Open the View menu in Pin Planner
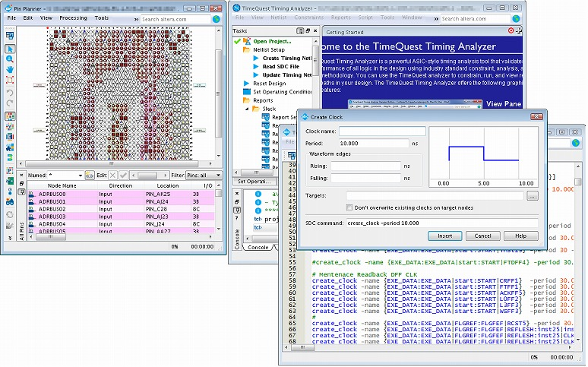The image size is (588, 367). click(46, 18)
